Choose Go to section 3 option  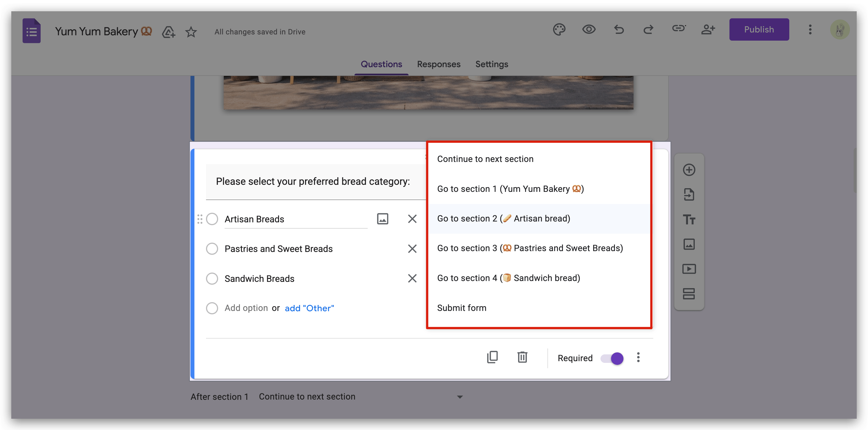click(530, 248)
